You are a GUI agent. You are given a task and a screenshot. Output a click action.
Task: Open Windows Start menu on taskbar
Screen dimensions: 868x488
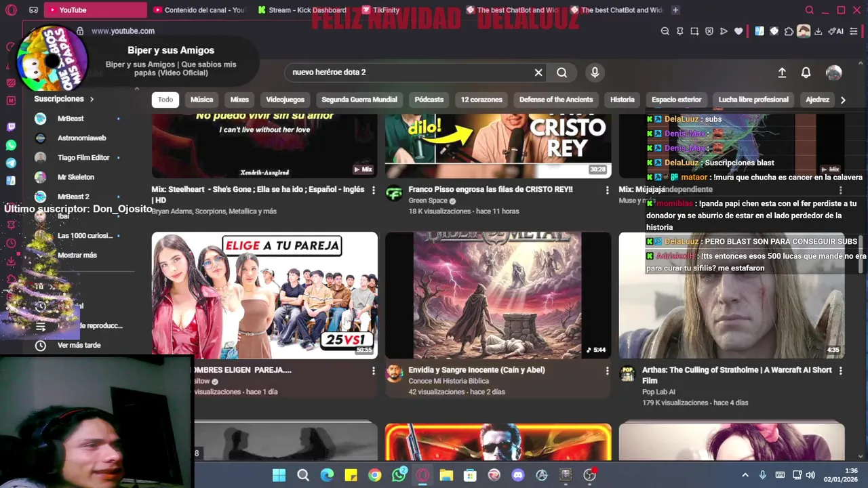coord(279,475)
